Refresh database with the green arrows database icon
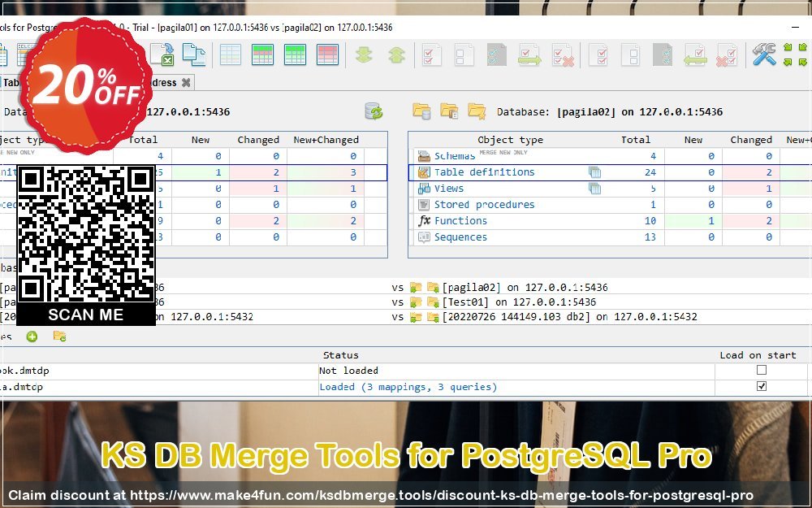Image resolution: width=812 pixels, height=508 pixels. click(x=374, y=111)
